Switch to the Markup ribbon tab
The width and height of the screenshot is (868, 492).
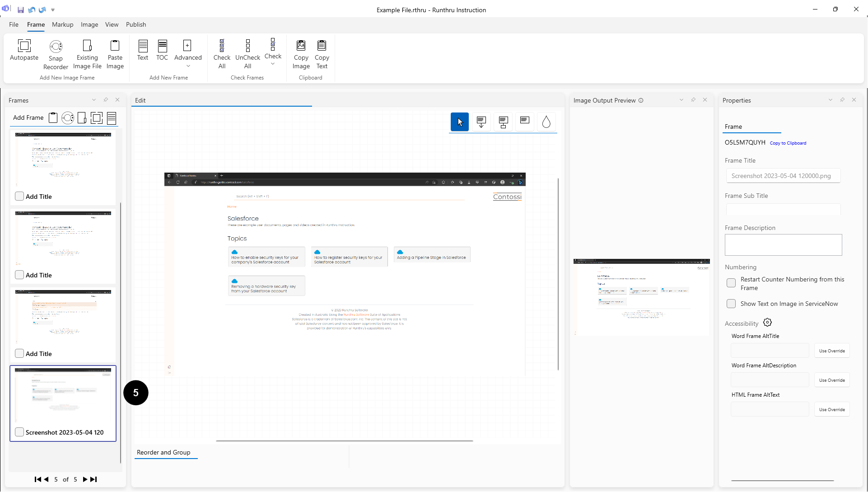62,24
